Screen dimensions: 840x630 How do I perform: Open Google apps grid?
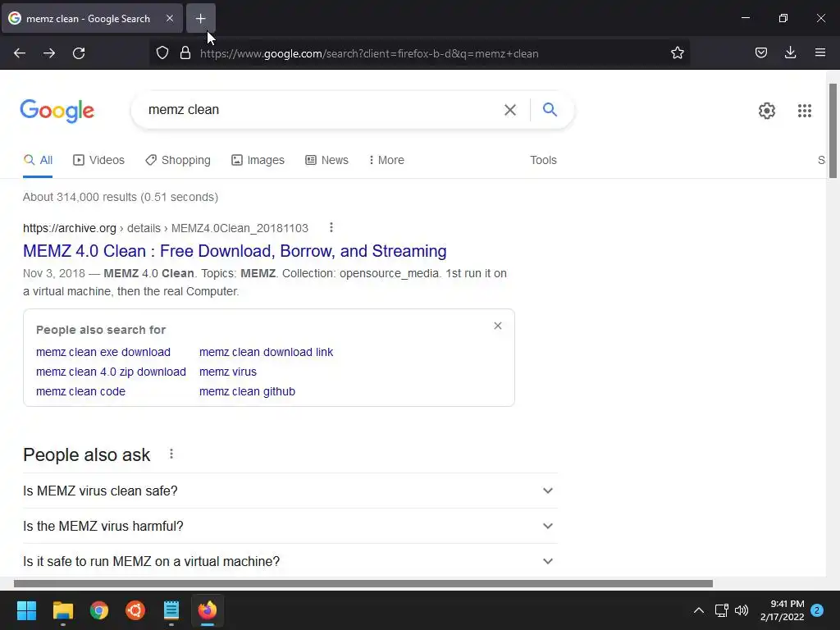804,111
